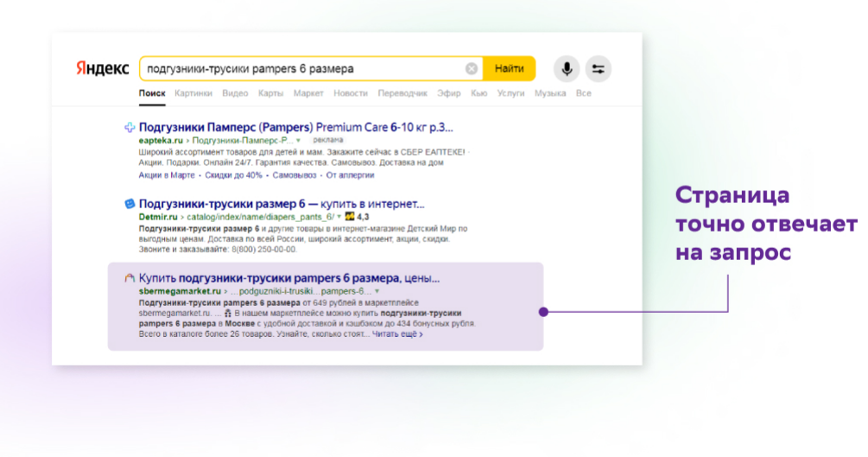The height and width of the screenshot is (457, 868).
Task: Select the Поиск tab
Action: [152, 93]
